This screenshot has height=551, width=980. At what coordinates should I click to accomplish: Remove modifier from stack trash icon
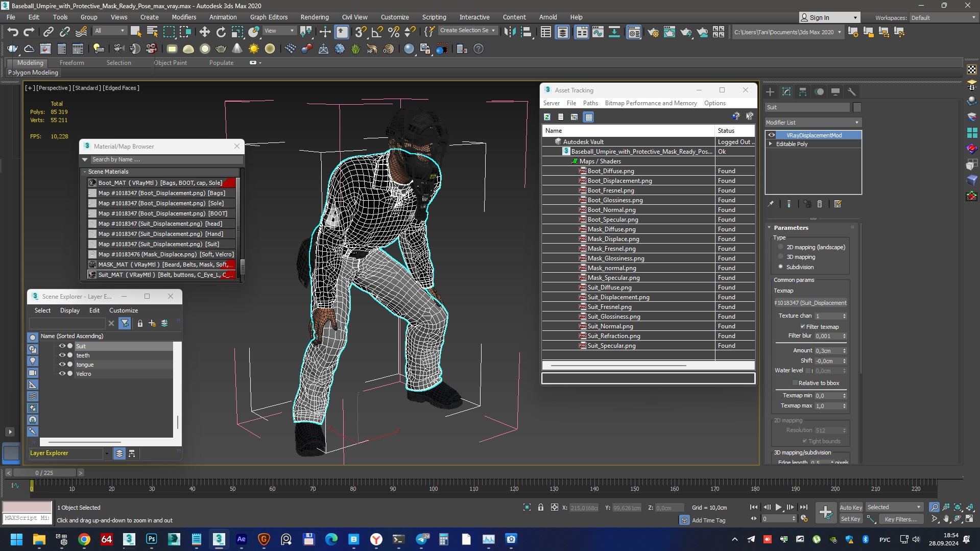point(820,204)
